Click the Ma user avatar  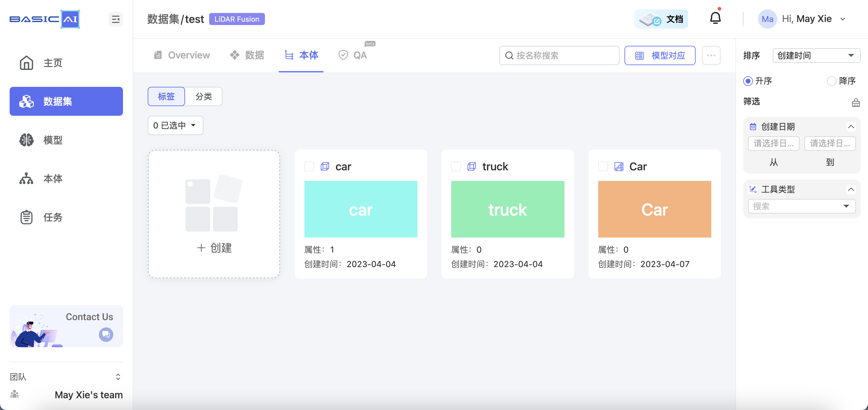767,19
